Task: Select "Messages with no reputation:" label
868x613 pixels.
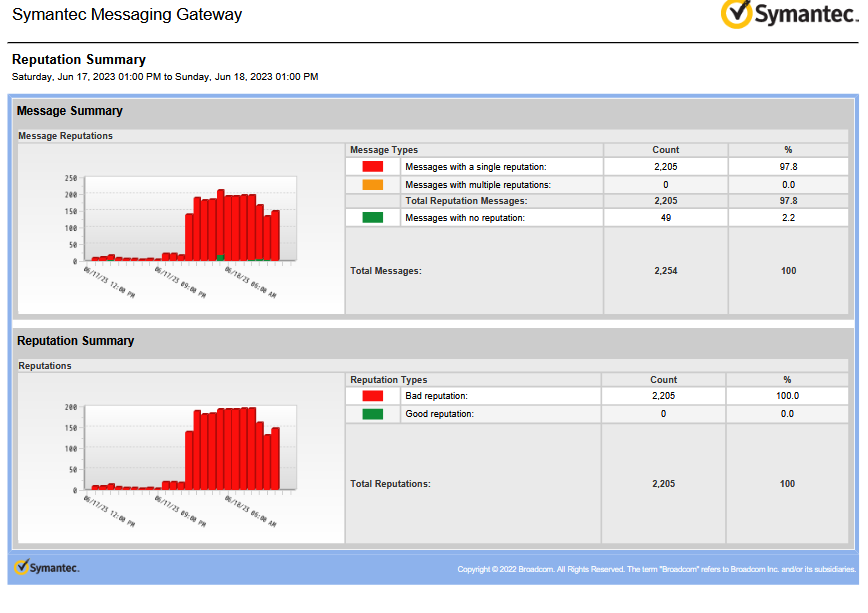Action: 465,218
